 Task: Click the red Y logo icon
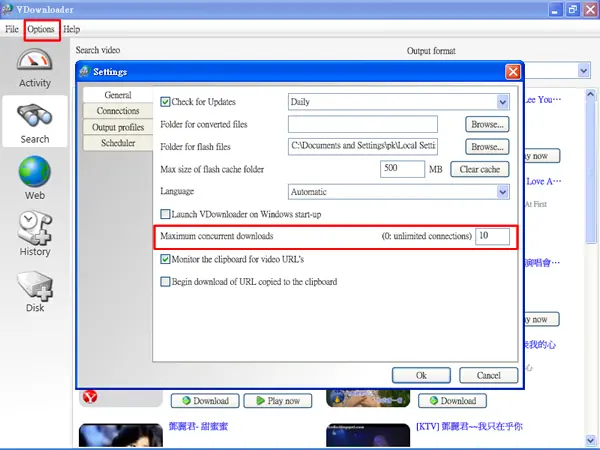[x=90, y=397]
